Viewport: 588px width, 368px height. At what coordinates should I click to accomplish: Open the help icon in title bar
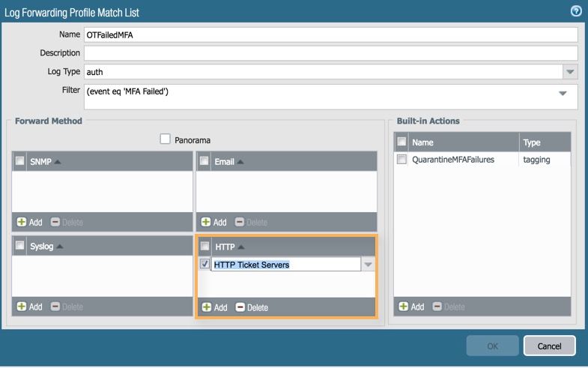point(576,11)
